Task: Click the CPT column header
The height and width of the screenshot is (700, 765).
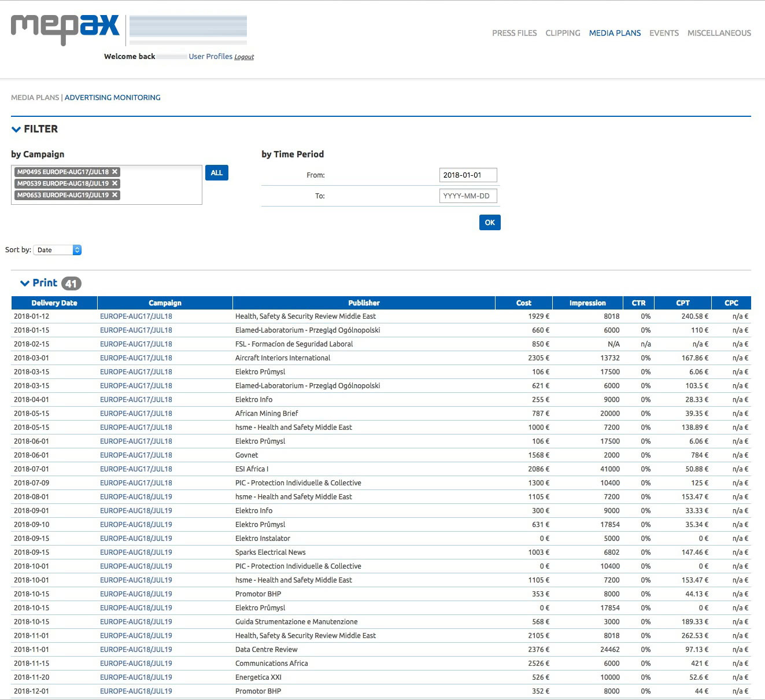Action: (x=683, y=303)
